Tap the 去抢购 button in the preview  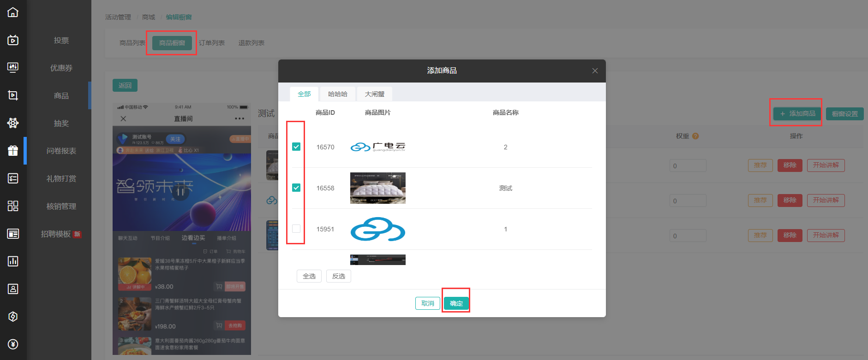tap(235, 325)
